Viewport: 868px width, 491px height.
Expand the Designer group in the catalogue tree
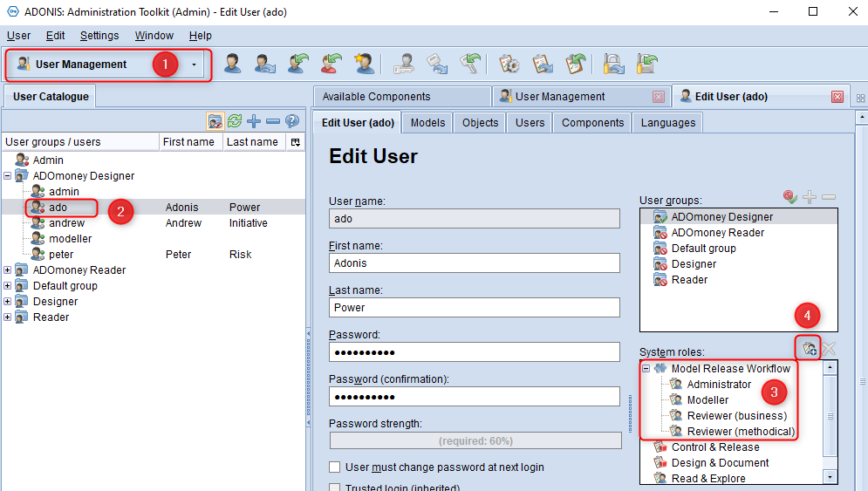[x=7, y=302]
